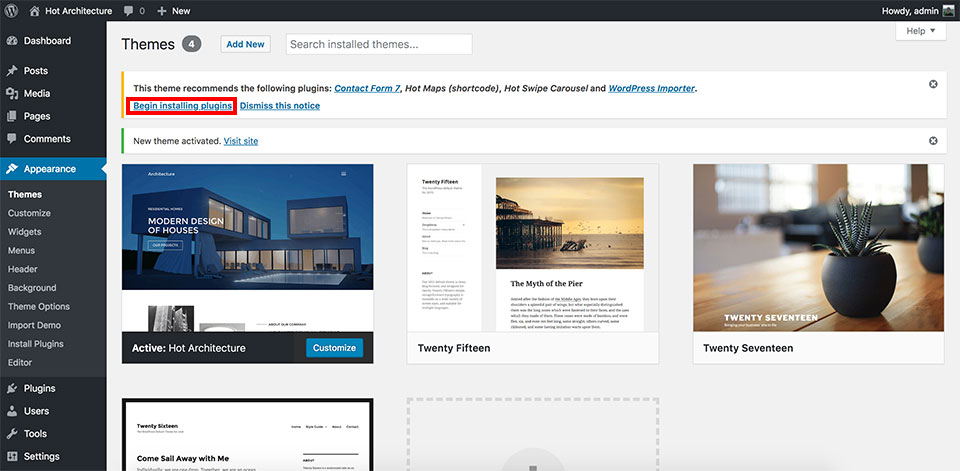The width and height of the screenshot is (960, 471).
Task: Click the blue Customize button
Action: point(334,348)
